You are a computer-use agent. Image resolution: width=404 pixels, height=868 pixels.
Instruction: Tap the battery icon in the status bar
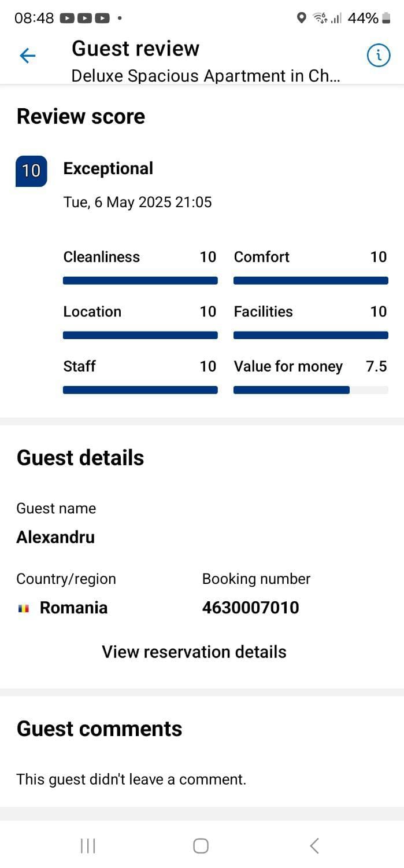tap(387, 19)
